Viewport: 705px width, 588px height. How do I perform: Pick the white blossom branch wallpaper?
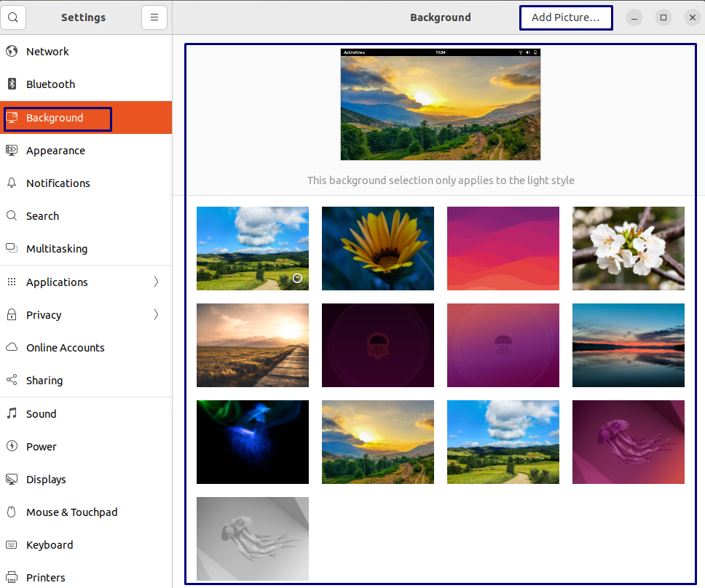tap(628, 248)
